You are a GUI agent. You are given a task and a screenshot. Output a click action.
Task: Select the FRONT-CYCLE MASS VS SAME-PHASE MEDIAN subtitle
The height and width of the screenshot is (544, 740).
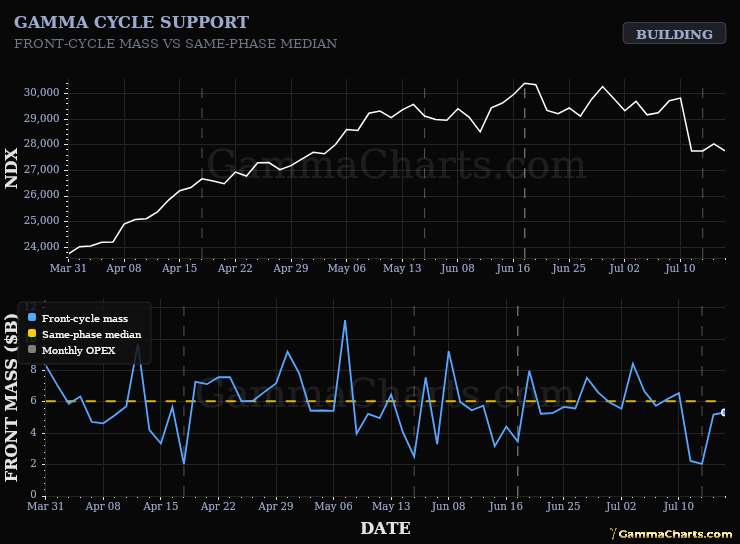176,43
